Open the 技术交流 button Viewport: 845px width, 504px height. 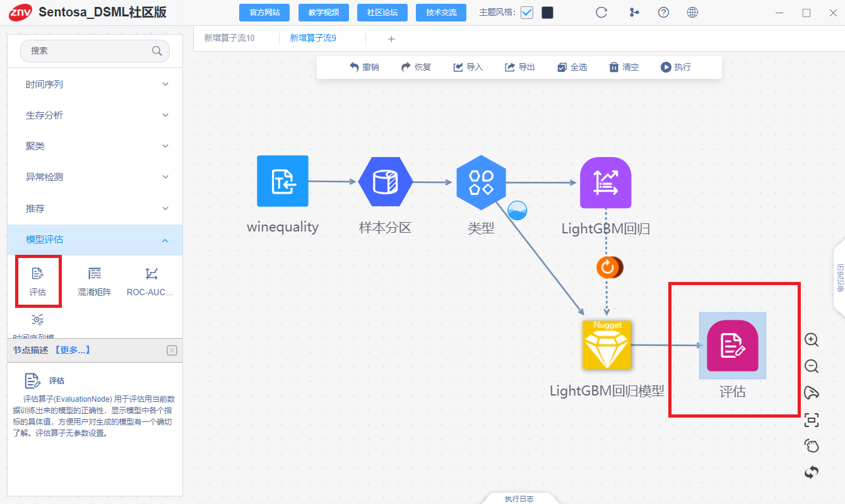[x=441, y=13]
